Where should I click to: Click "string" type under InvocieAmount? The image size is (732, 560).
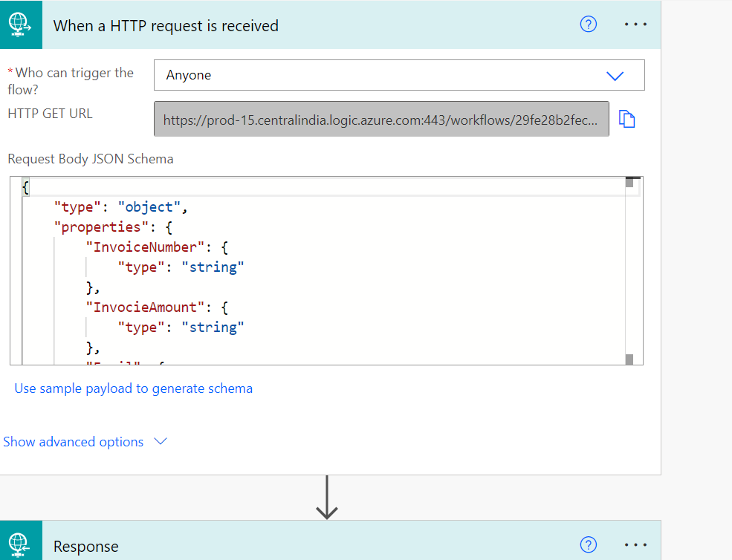coord(213,328)
